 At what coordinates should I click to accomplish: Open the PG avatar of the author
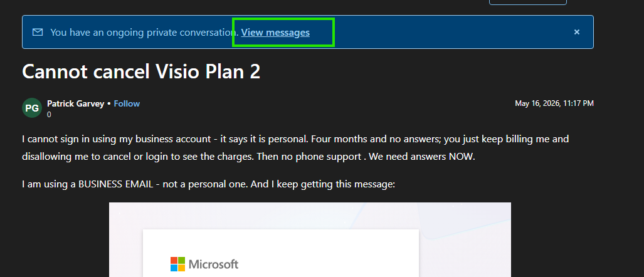point(32,108)
